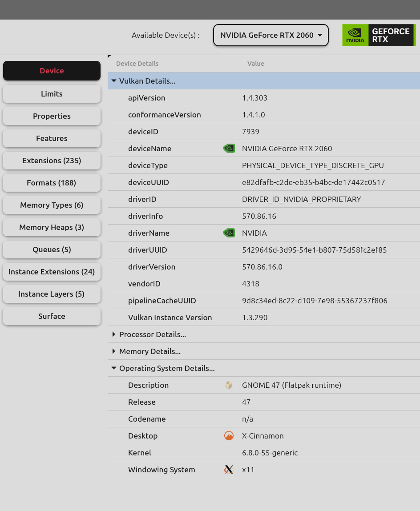Select the Codename row label
The height and width of the screenshot is (511, 420).
click(147, 419)
